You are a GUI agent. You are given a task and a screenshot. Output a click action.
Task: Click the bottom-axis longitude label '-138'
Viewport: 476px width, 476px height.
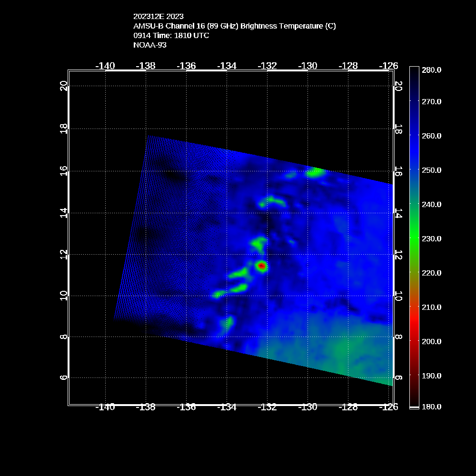(146, 407)
